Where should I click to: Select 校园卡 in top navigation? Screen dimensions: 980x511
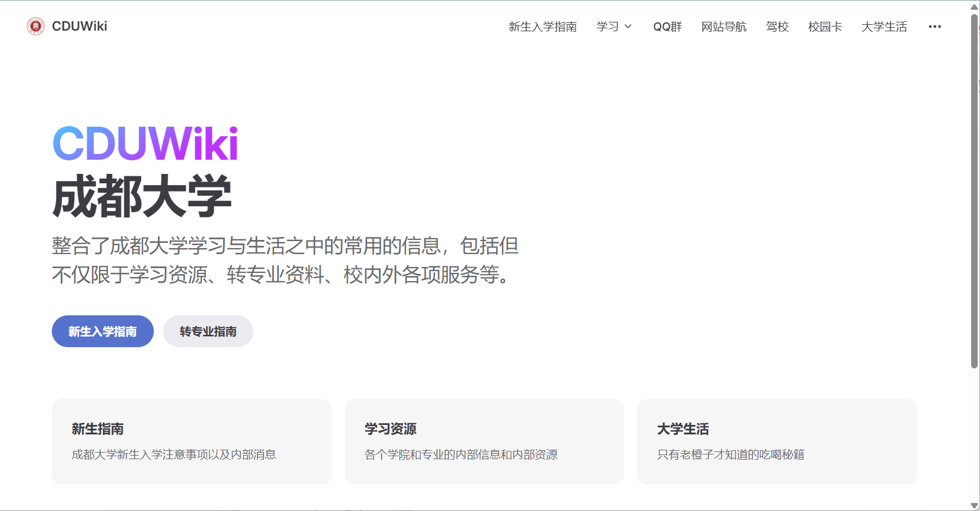(x=825, y=27)
